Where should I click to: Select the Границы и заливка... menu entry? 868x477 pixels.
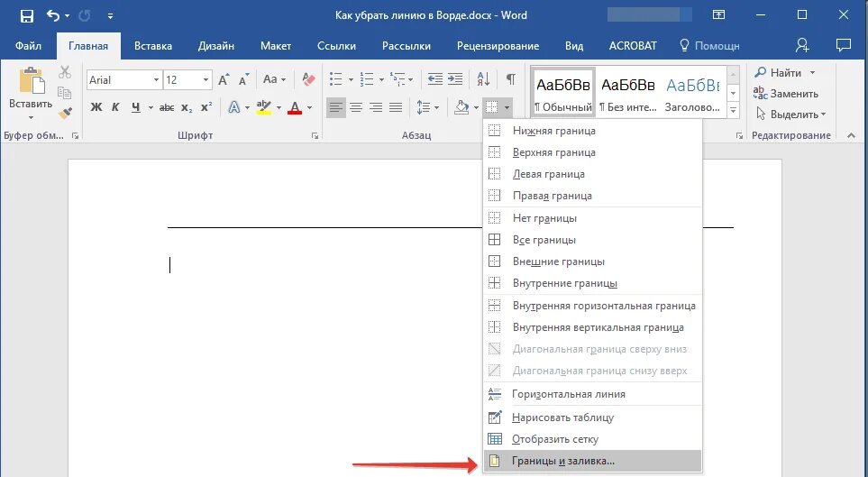(592, 461)
